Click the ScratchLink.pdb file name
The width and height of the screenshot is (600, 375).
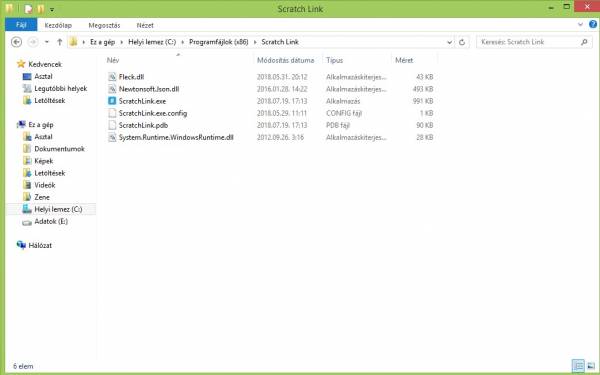coord(143,125)
